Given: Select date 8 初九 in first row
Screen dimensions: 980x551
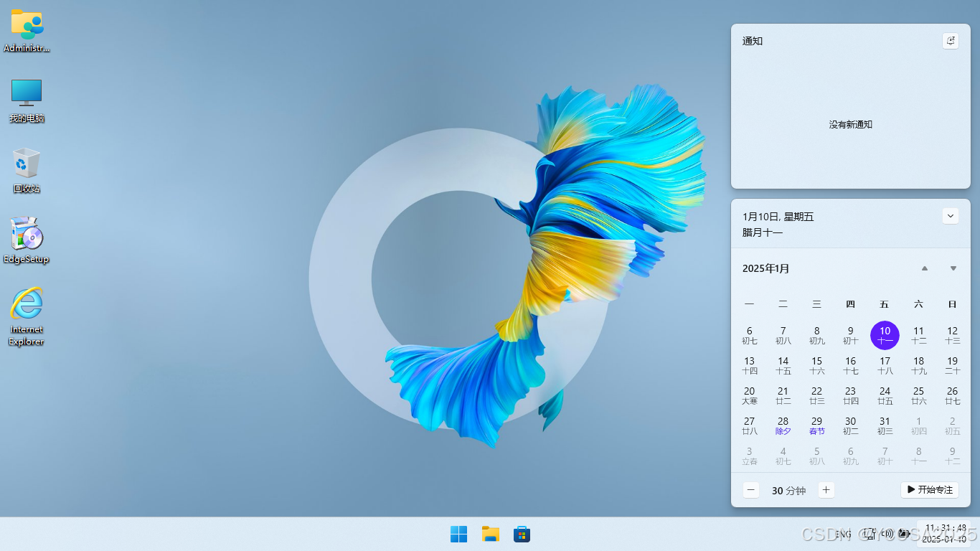Looking at the screenshot, I should coord(816,335).
